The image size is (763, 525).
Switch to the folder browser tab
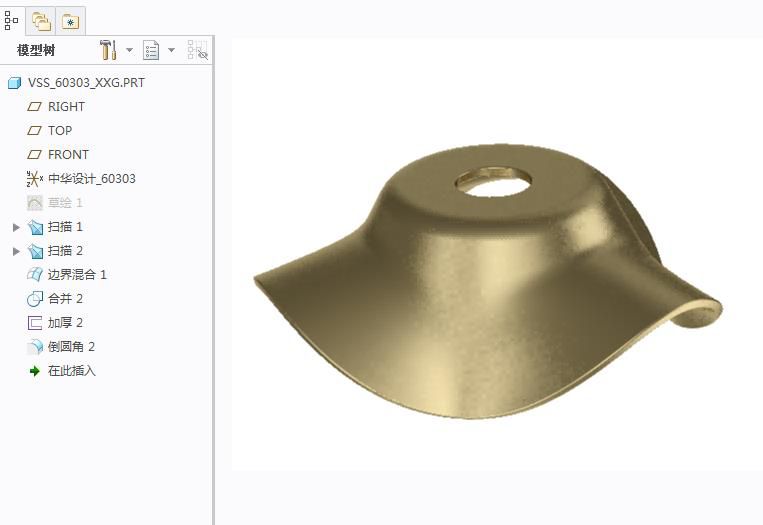point(41,21)
